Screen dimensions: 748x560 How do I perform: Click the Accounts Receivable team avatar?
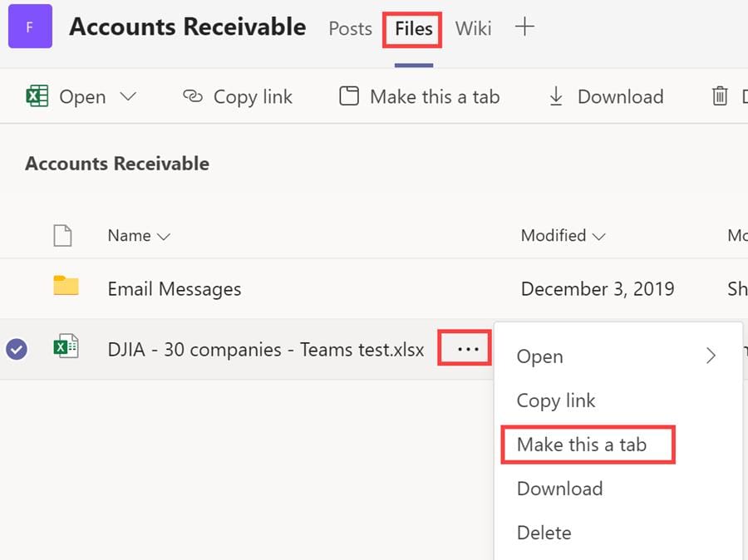(x=29, y=26)
